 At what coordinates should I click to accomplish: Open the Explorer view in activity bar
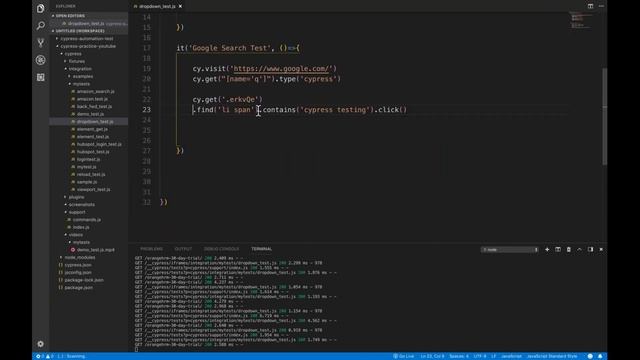(x=40, y=8)
